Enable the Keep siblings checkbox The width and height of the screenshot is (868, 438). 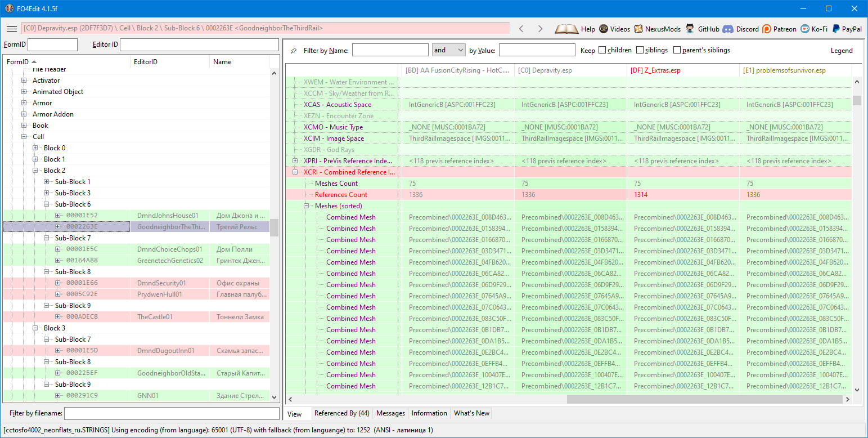click(x=640, y=50)
